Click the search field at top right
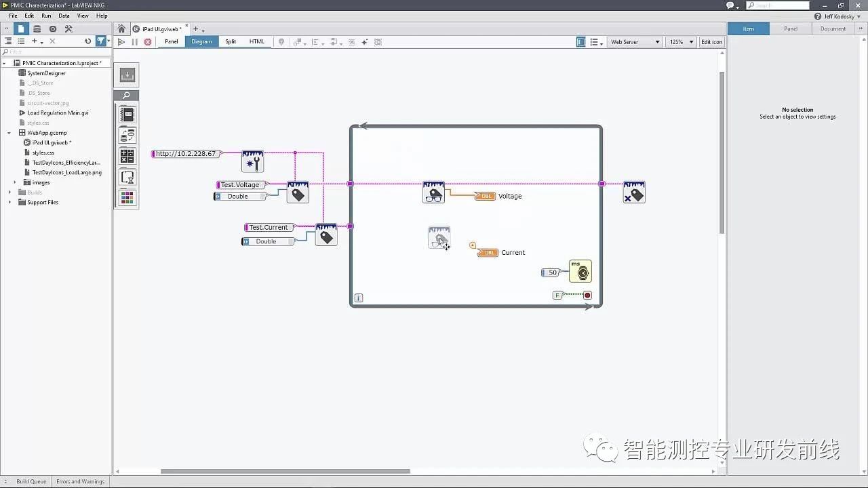868x488 pixels. [x=778, y=5]
